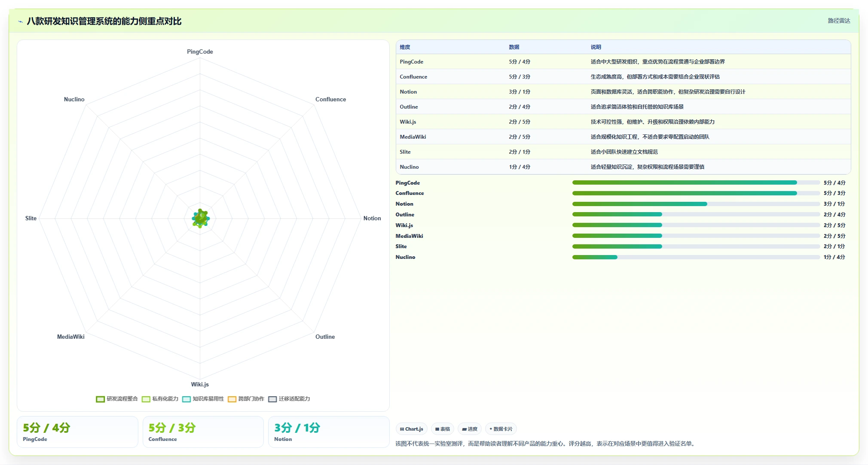
Task: Click the 5分 / 4分 table cell for PingCode
Action: [x=520, y=62]
